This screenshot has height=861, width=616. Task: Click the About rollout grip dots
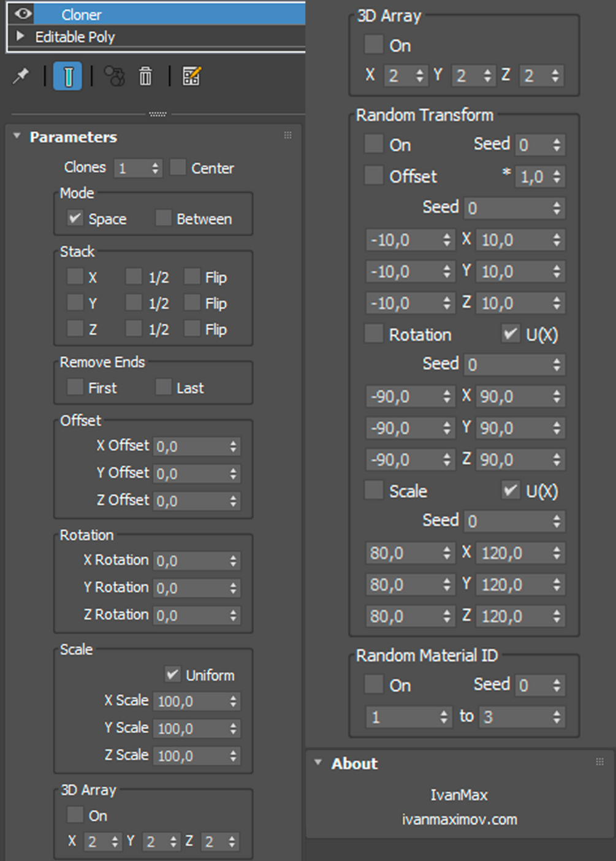pos(599,762)
